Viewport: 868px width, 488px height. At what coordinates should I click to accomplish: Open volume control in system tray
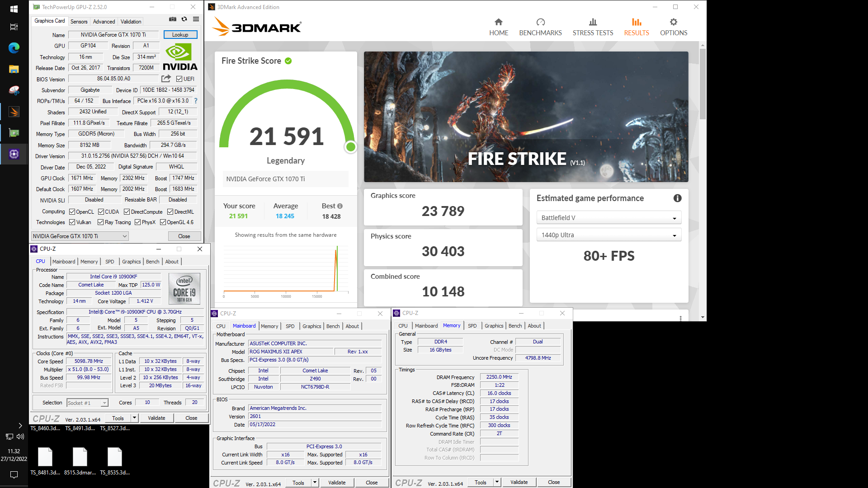tap(20, 436)
